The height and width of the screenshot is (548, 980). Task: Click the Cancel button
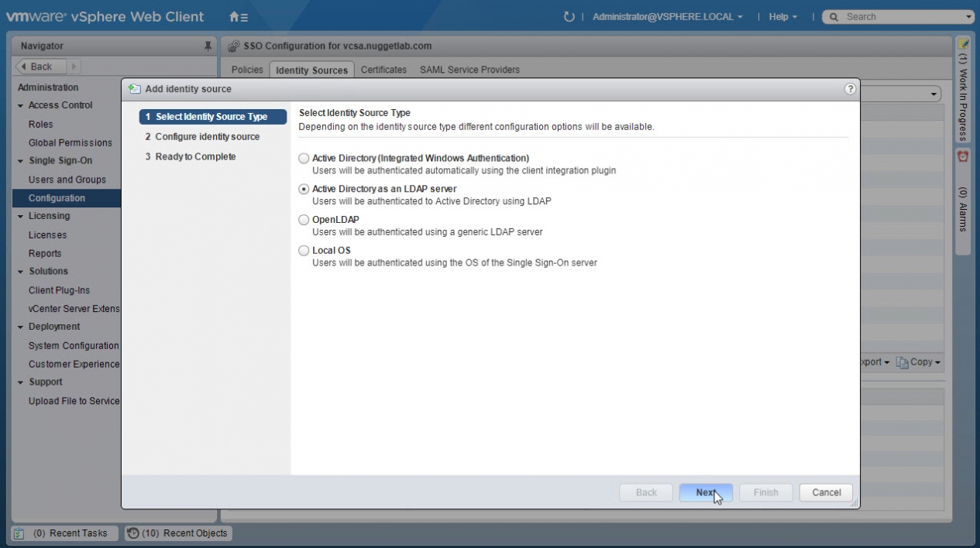point(826,492)
